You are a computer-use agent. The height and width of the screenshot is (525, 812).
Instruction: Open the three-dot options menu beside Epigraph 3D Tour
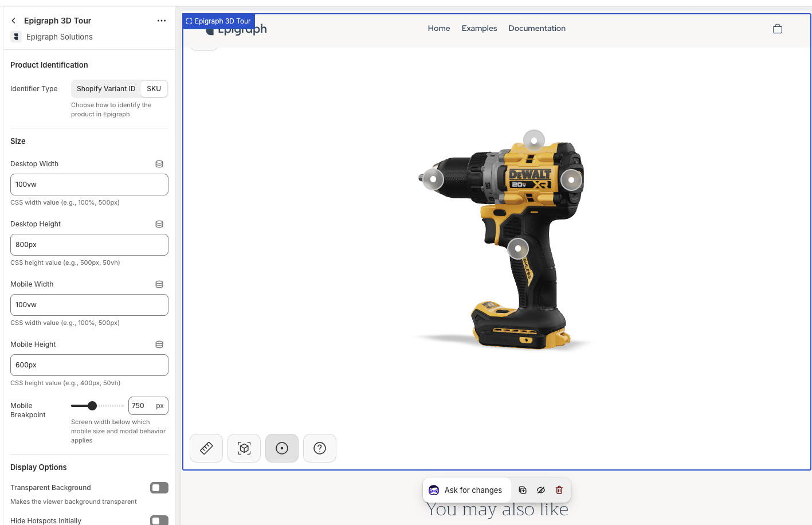click(161, 20)
